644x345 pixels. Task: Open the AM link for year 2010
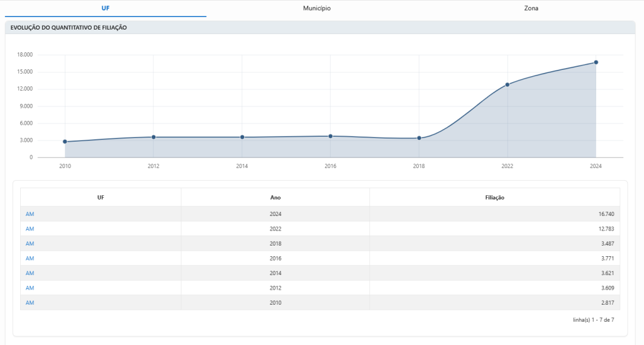(30, 303)
